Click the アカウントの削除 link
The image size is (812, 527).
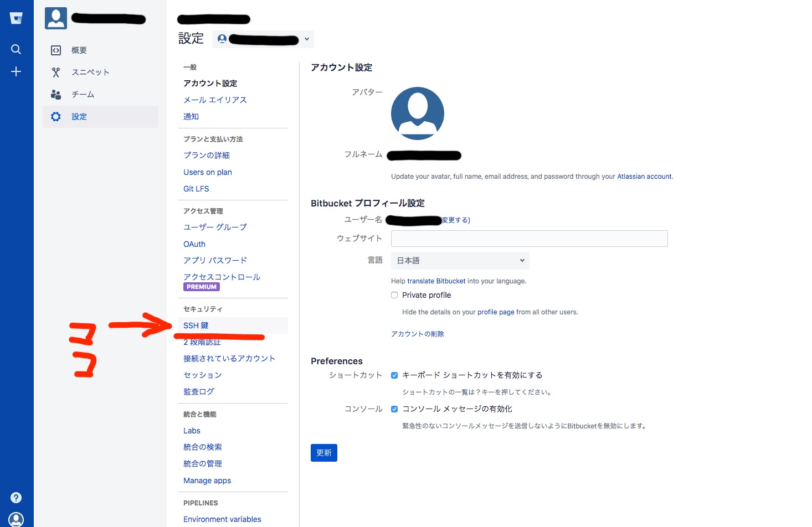[x=417, y=333]
